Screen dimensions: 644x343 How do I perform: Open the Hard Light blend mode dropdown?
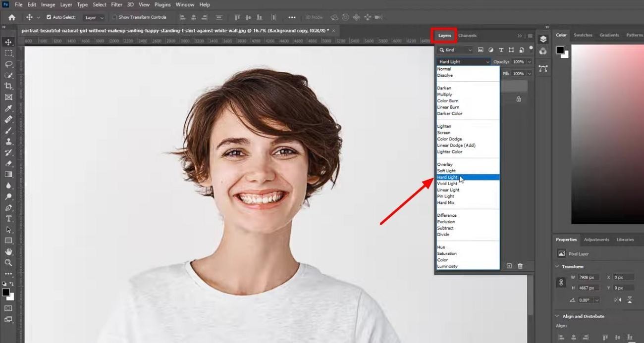[464, 62]
